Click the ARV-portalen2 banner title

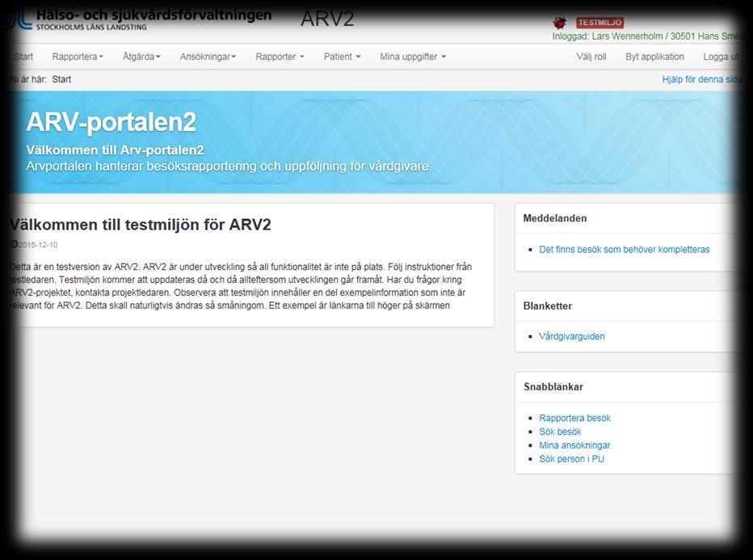point(111,122)
